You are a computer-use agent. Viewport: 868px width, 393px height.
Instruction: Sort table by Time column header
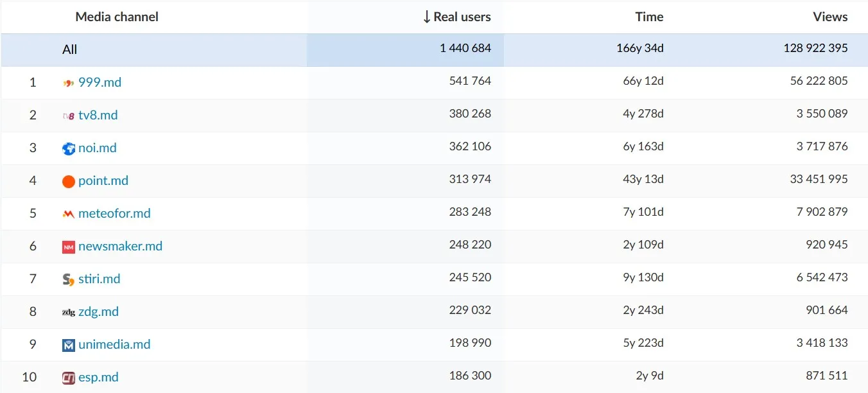[x=648, y=17]
